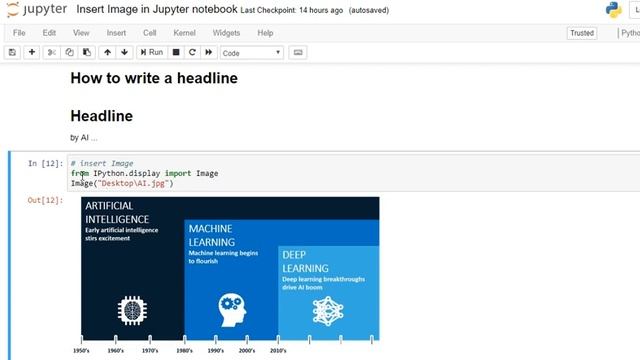Screen dimensions: 640x360
Task: Open the File menu
Action: click(19, 33)
